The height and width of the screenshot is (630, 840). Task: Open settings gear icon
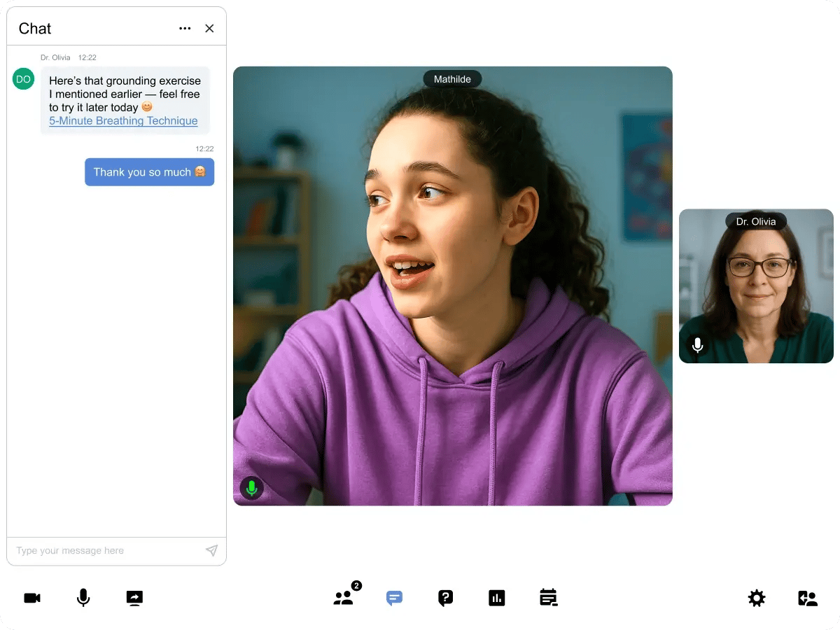click(757, 598)
